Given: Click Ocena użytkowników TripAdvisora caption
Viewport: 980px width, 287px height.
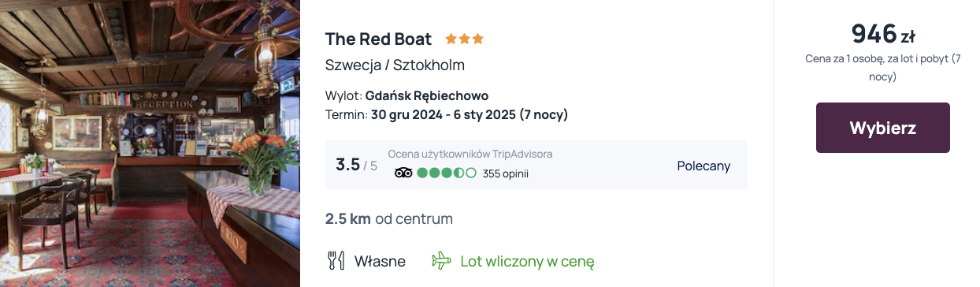Looking at the screenshot, I should tap(470, 154).
